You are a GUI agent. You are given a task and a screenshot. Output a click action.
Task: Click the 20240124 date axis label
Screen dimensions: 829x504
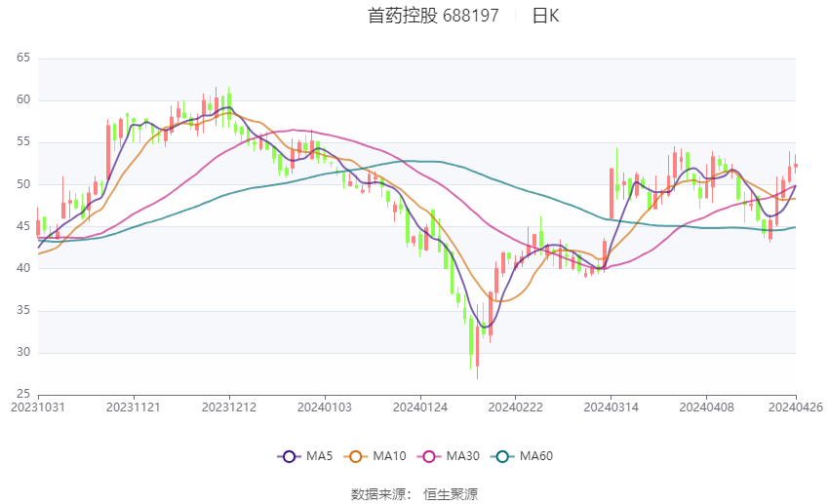(x=420, y=407)
